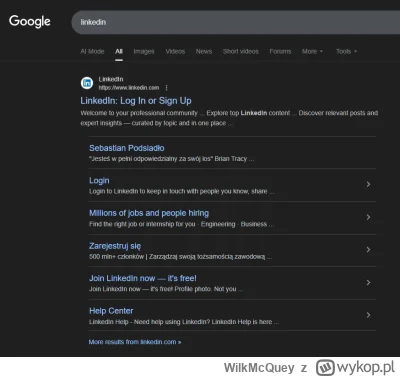Viewport: 400px width, 377px height.
Task: Switch to Videos tab
Action: (175, 51)
